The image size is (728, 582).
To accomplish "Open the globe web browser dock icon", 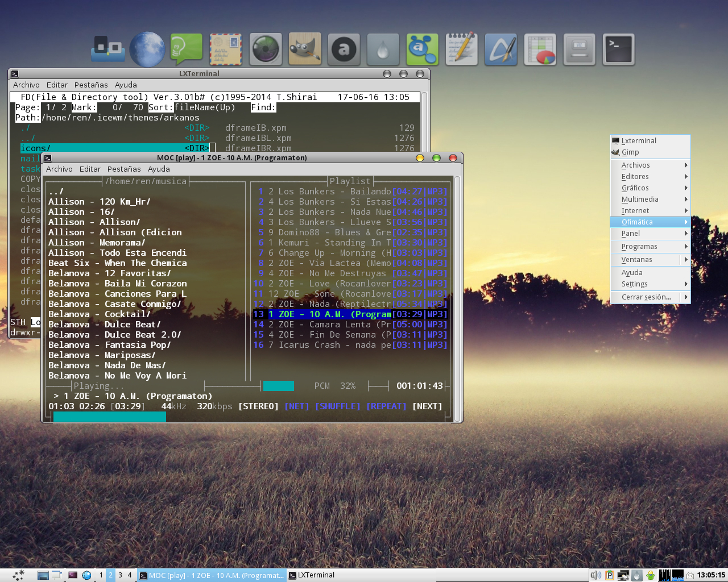I will coord(147,49).
